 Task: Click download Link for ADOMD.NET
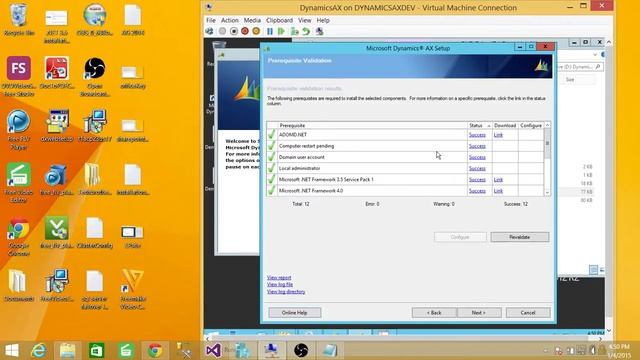498,135
